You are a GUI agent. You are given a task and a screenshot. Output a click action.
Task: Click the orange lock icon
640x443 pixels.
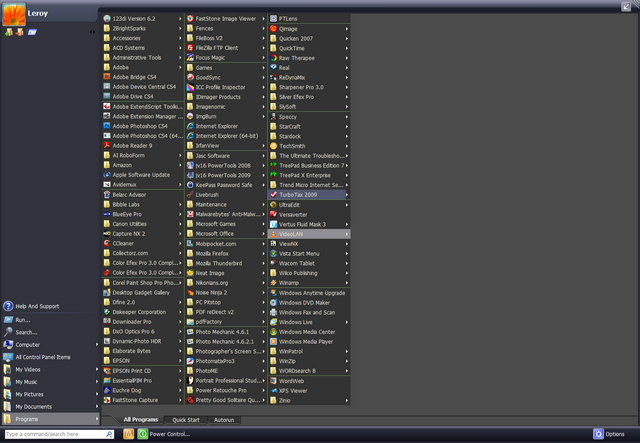tap(128, 434)
